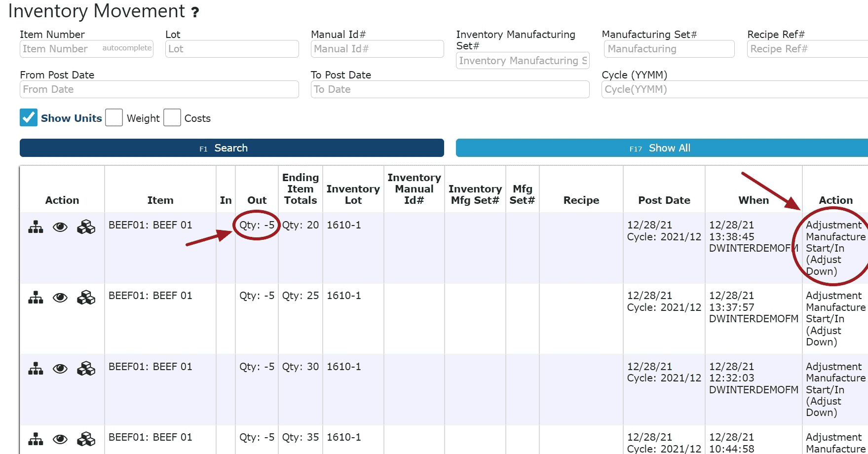Click the Ending Item Totals column header
The width and height of the screenshot is (868, 454).
coord(301,189)
